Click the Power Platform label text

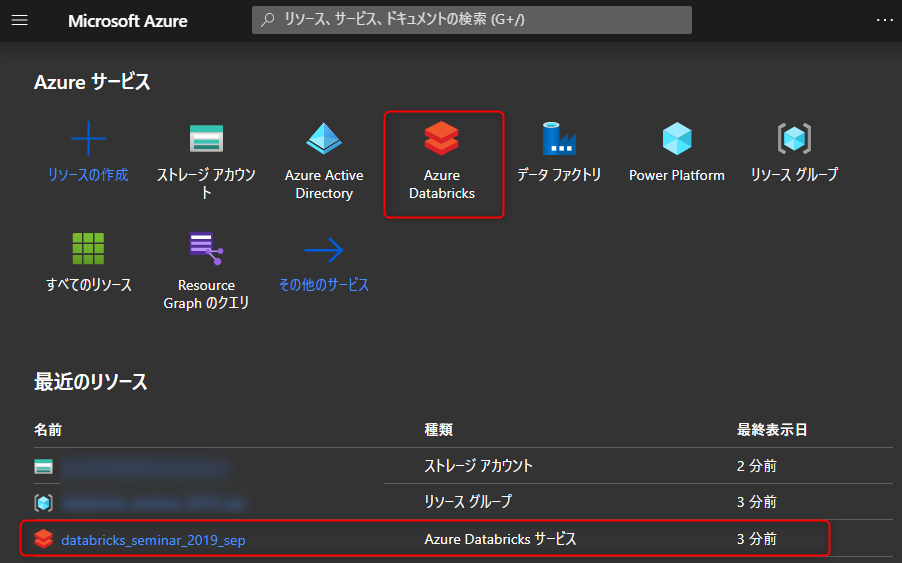tap(676, 175)
